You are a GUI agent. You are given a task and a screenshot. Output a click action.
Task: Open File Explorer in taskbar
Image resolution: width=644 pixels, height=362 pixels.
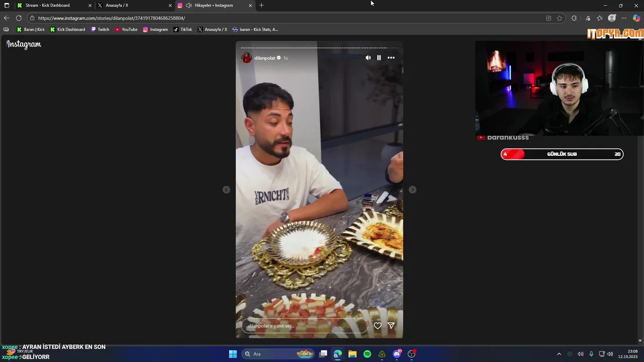tap(352, 354)
